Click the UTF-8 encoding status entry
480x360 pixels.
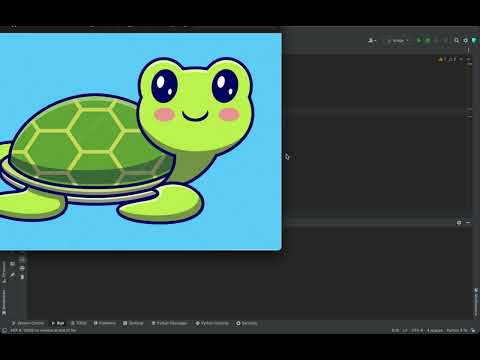[x=417, y=330]
